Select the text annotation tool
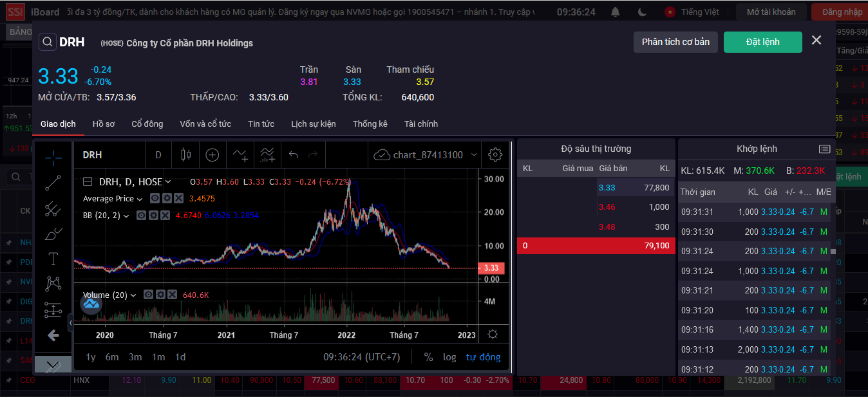868x397 pixels. pos(53,259)
